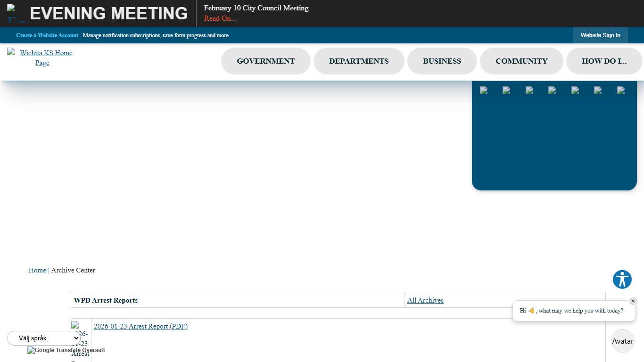Open the Business navigation menu
The height and width of the screenshot is (362, 644).
point(442,61)
